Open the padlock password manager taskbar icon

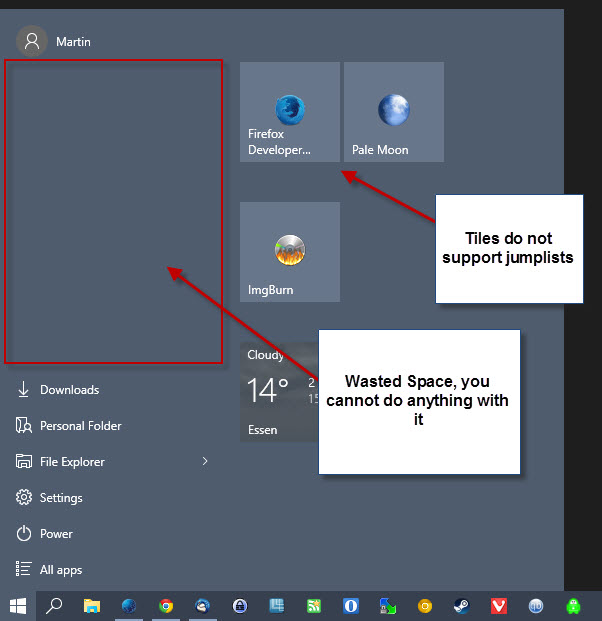pos(240,606)
